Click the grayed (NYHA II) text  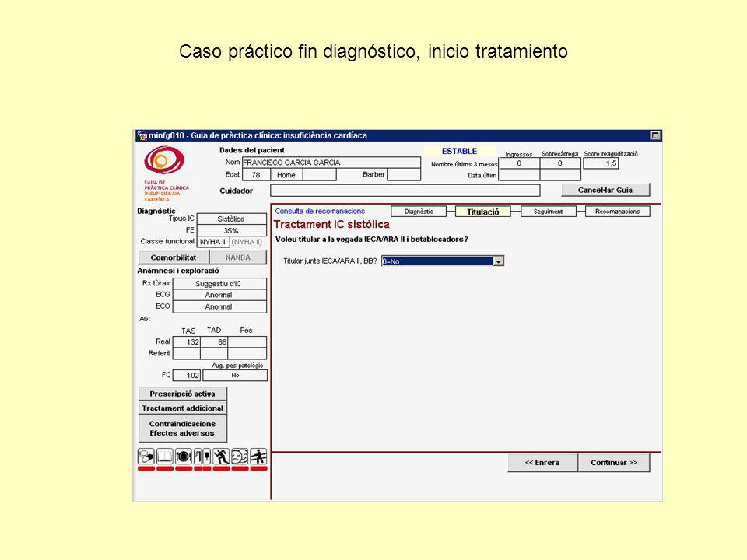point(247,242)
